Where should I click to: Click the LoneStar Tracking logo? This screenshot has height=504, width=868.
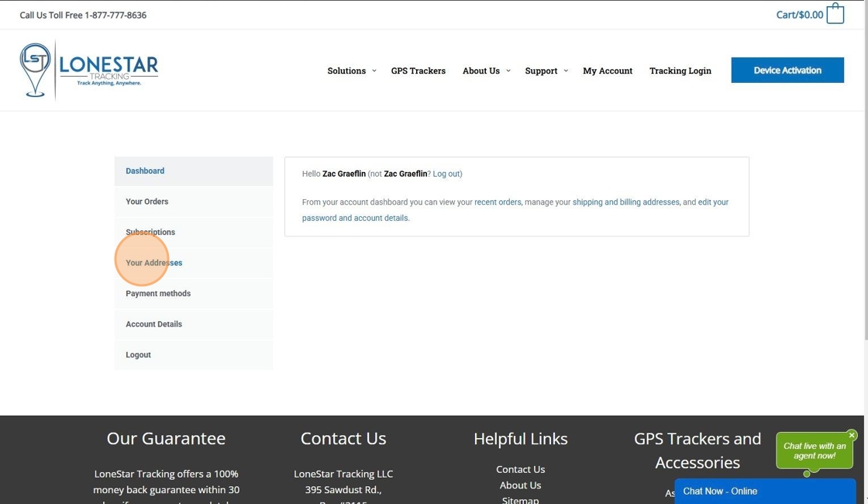coord(89,71)
